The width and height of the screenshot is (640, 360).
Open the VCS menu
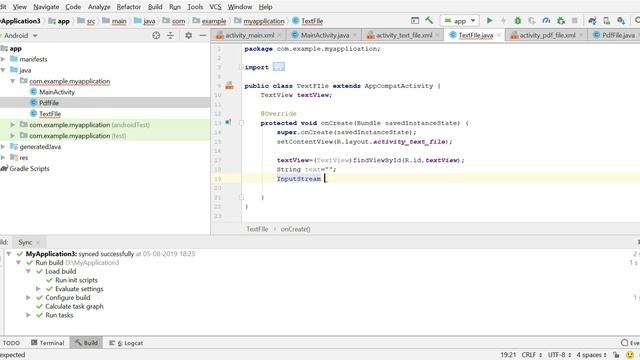point(215,7)
